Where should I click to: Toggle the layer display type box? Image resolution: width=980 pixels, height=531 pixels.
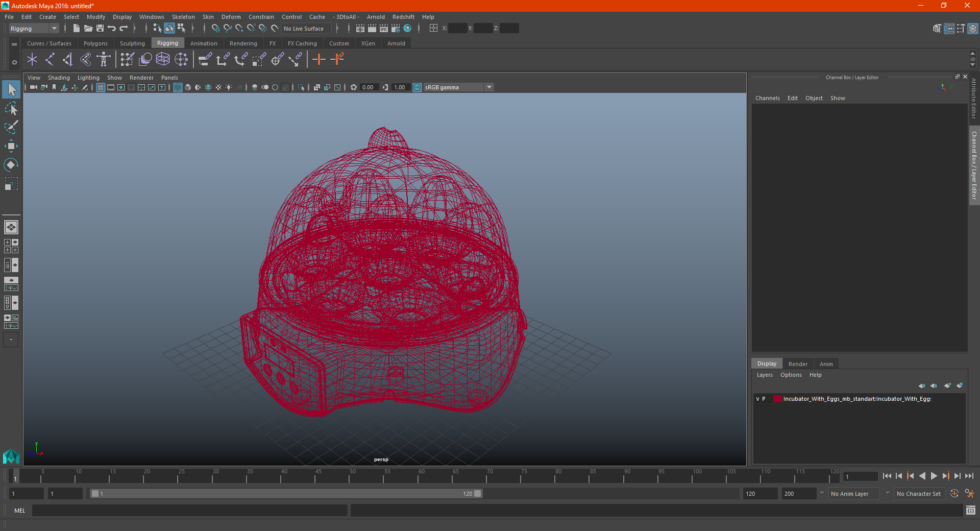[x=770, y=399]
